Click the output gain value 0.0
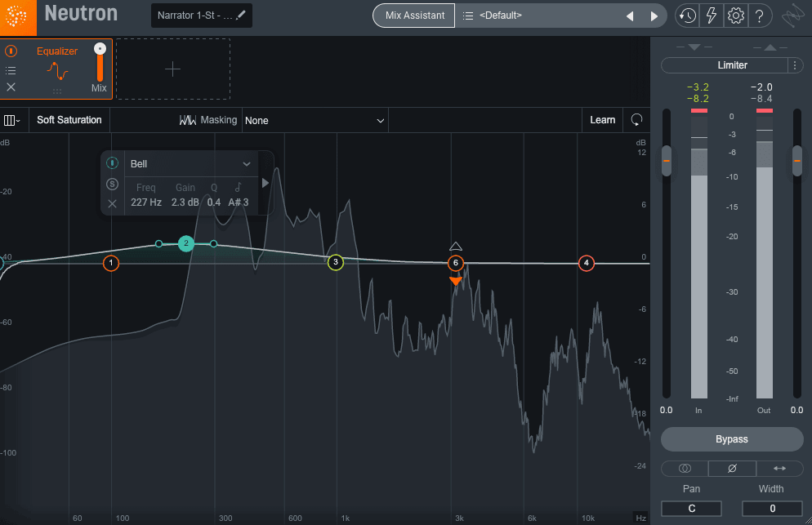 (797, 410)
